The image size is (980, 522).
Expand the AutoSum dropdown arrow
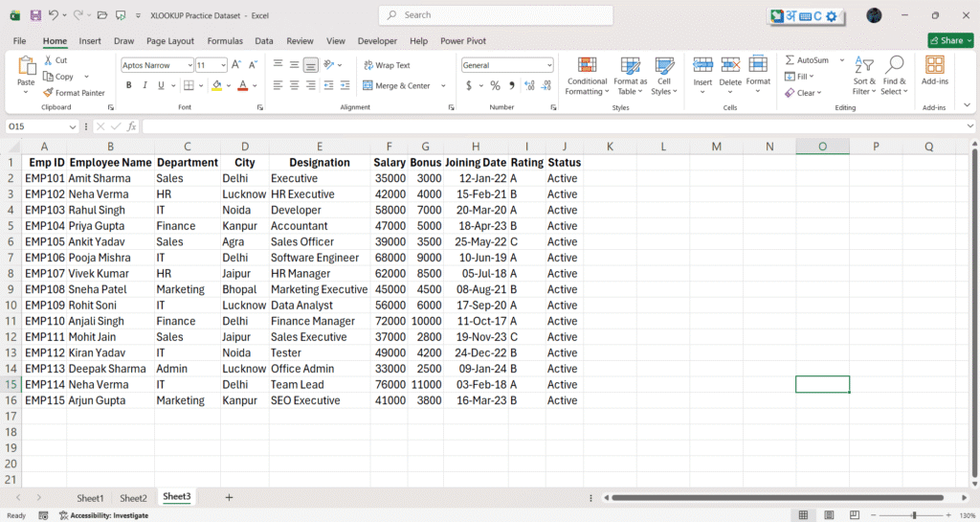[842, 60]
